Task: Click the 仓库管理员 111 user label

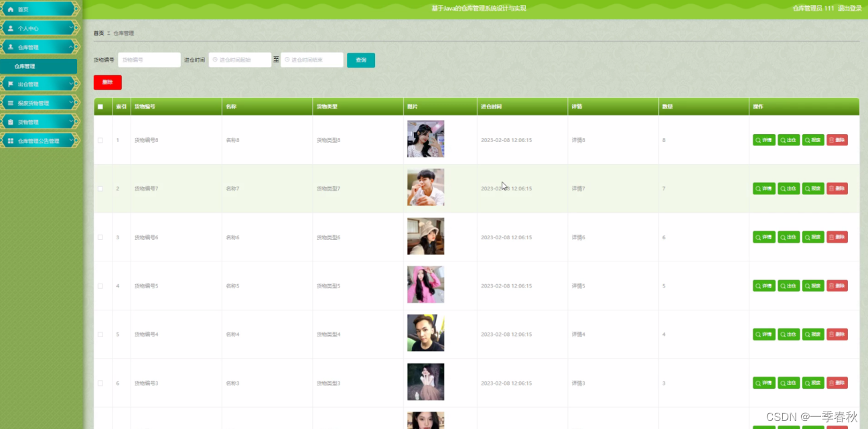Action: (813, 8)
